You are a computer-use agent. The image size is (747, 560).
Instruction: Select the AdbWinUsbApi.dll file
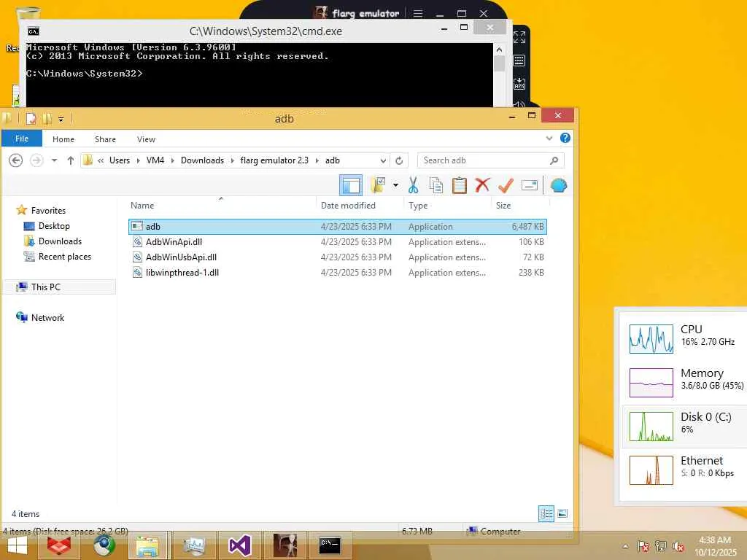(x=337, y=257)
